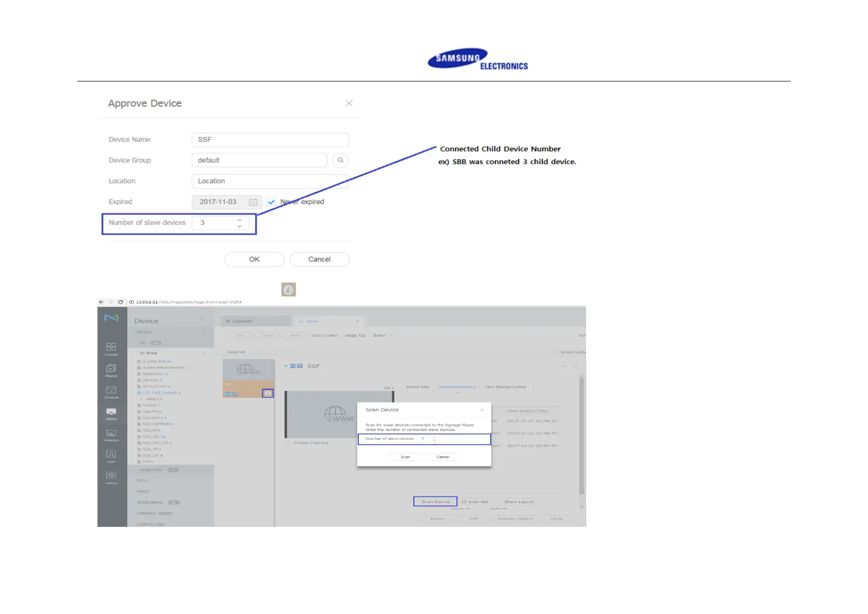Select the A_Long_Run group

[154, 361]
